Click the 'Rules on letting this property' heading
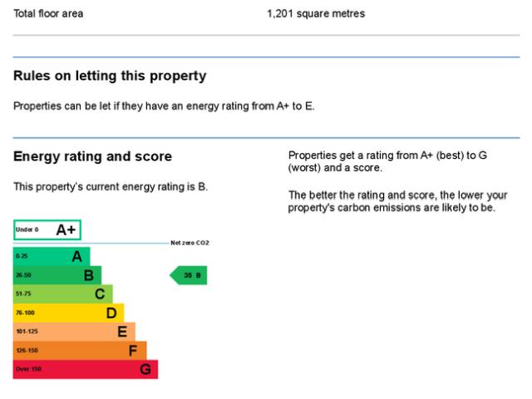 (110, 76)
